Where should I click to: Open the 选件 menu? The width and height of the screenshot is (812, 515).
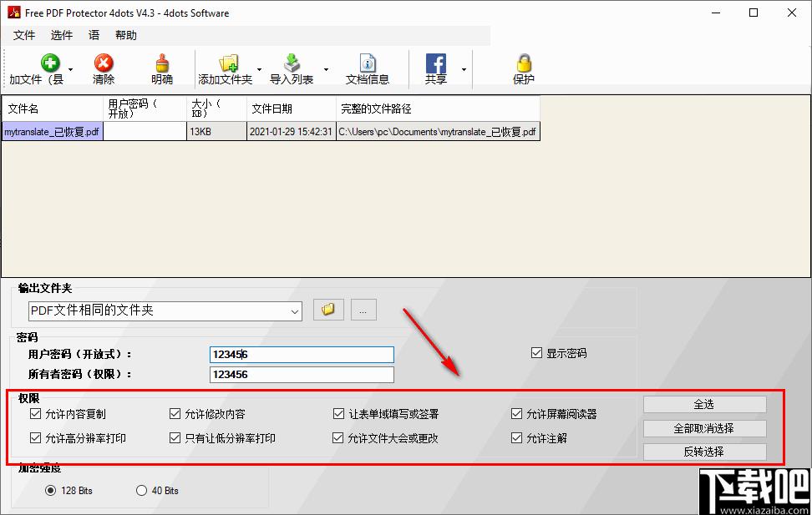(62, 35)
